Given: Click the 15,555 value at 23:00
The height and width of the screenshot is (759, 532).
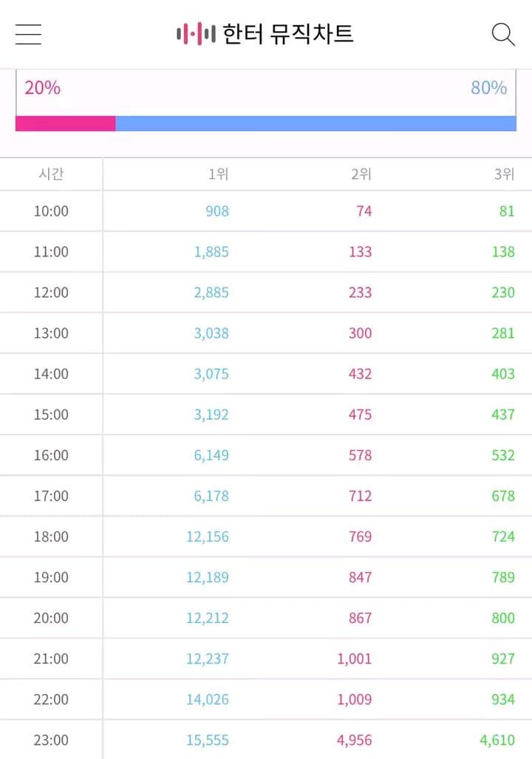Looking at the screenshot, I should (x=208, y=740).
